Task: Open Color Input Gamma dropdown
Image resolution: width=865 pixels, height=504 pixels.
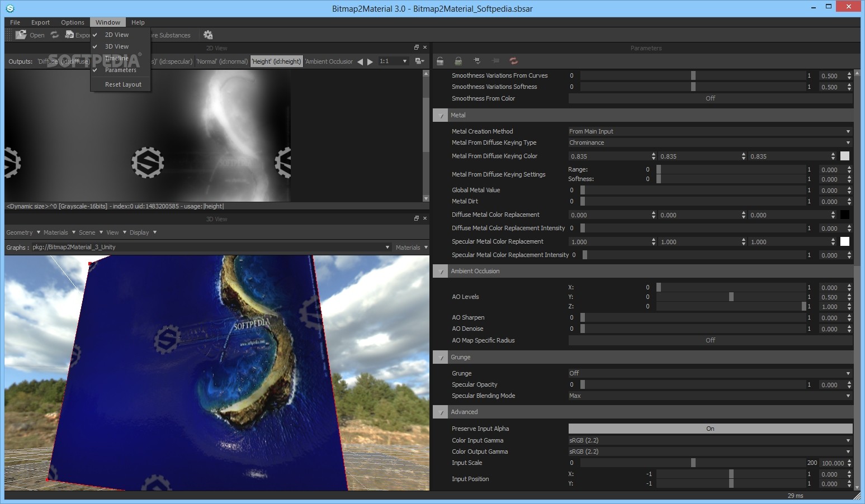Action: [x=710, y=440]
